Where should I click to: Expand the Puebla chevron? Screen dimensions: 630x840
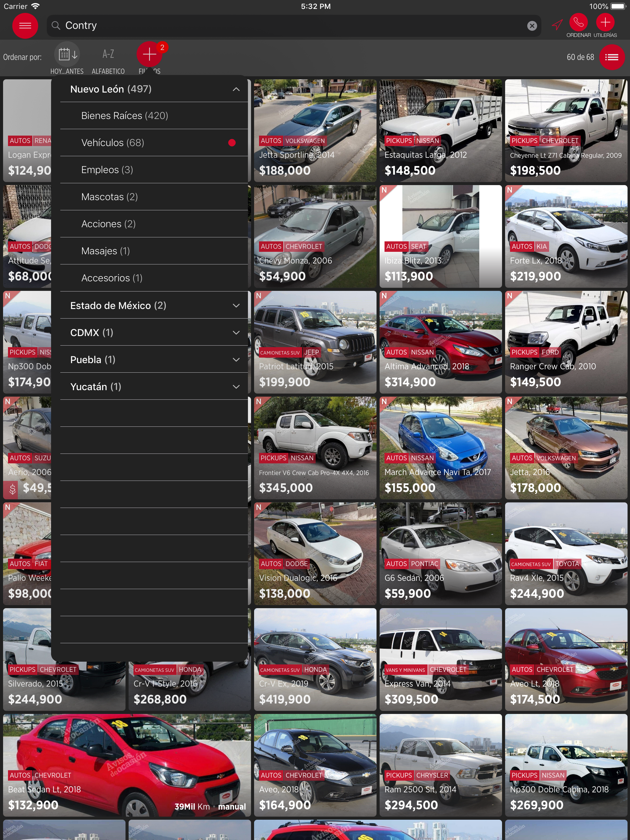coord(236,360)
